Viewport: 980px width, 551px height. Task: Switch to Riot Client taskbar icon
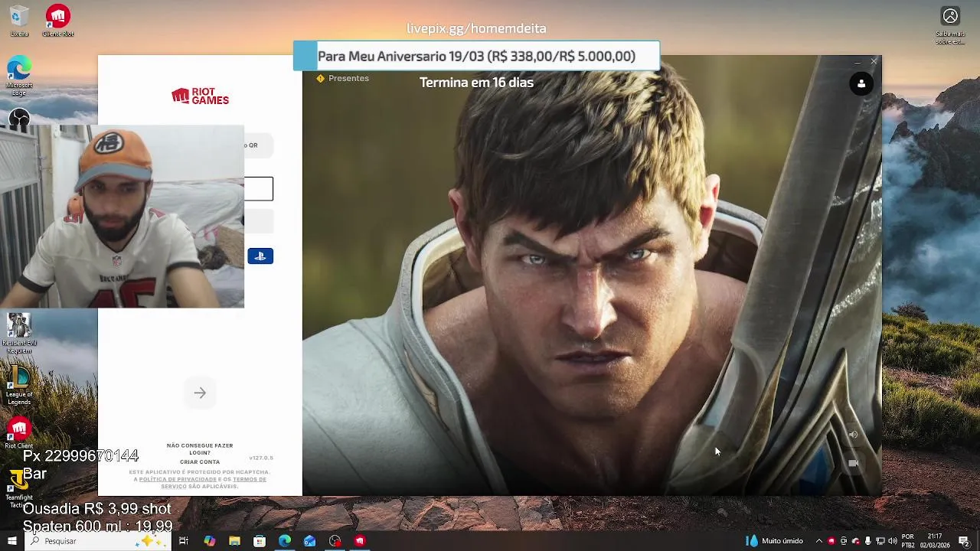[x=360, y=541]
